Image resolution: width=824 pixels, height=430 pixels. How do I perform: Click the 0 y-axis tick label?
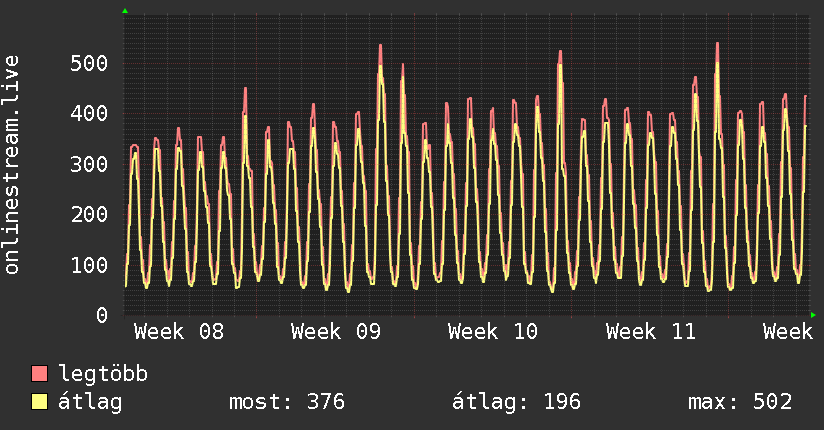tap(102, 316)
